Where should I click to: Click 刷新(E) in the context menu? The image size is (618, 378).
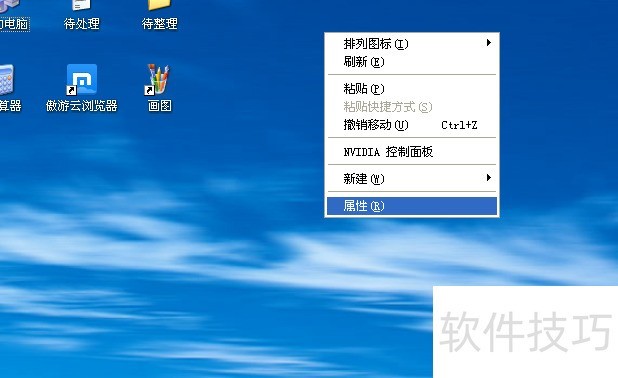click(x=412, y=62)
